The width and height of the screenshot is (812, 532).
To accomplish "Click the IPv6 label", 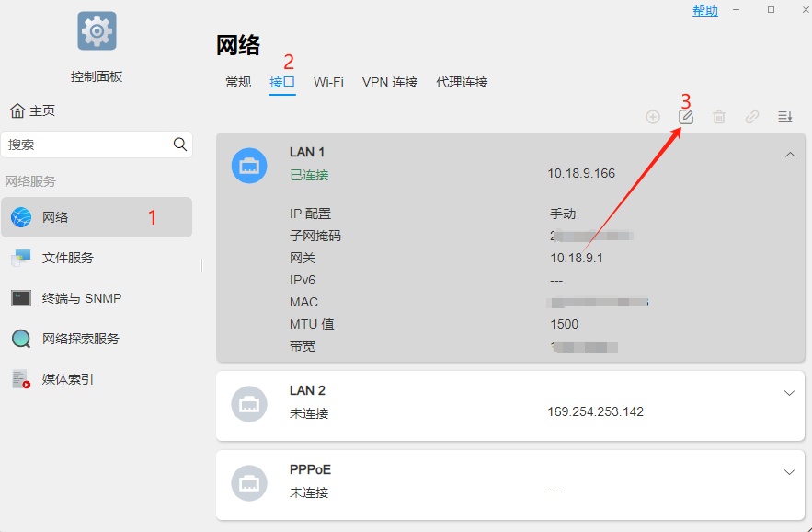I will [x=303, y=280].
